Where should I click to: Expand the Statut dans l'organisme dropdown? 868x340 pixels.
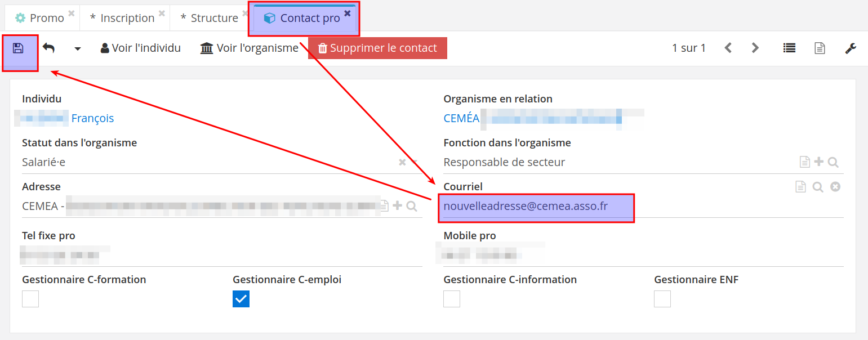point(415,162)
